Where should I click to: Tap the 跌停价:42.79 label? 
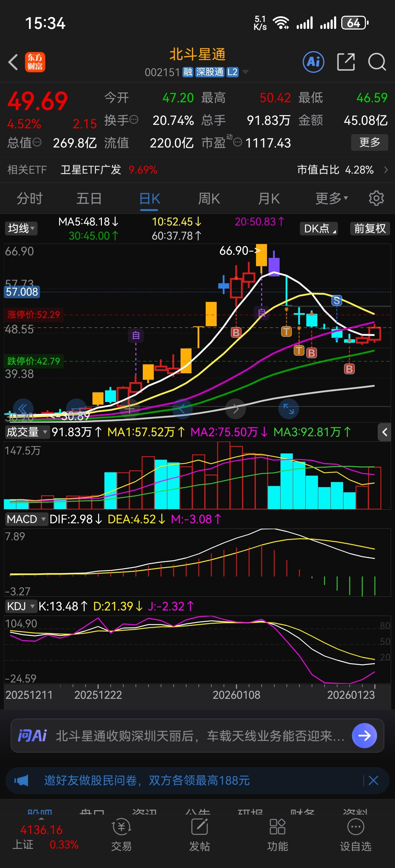click(x=34, y=361)
